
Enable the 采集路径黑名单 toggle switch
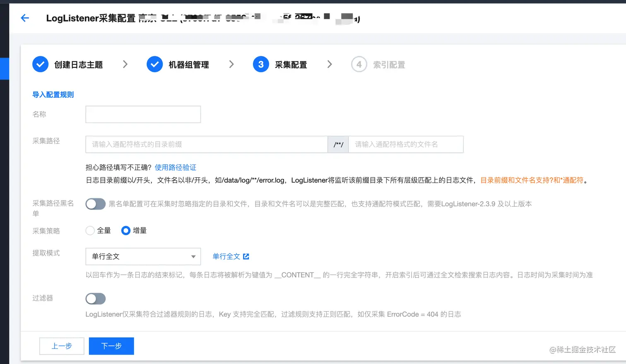(x=96, y=204)
